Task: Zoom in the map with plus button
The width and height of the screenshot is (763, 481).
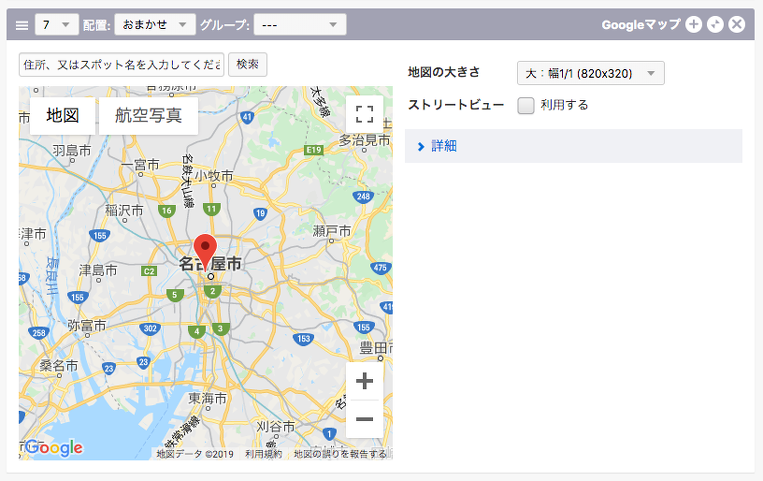Action: click(364, 381)
